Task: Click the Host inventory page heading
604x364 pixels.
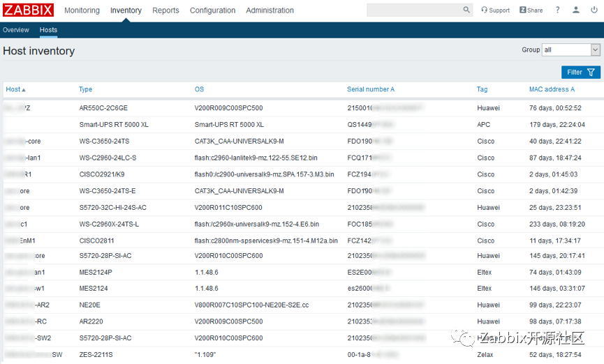Action: (x=39, y=51)
